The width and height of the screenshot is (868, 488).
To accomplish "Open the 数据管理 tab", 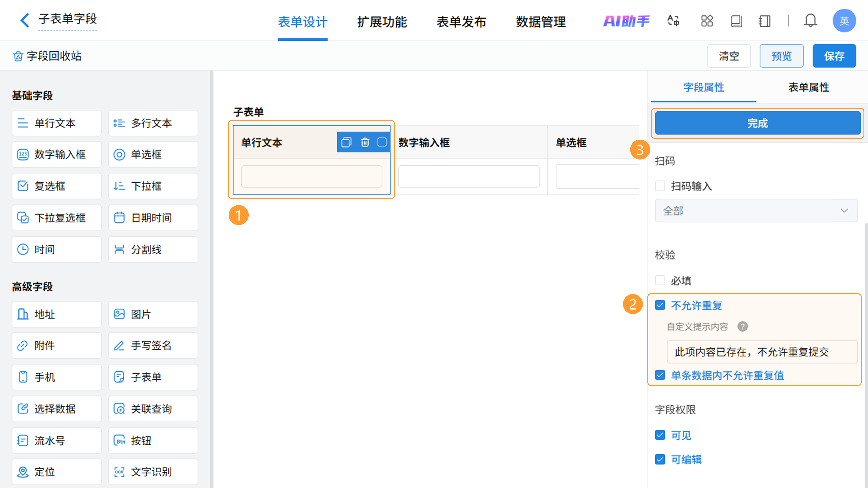I will click(540, 22).
